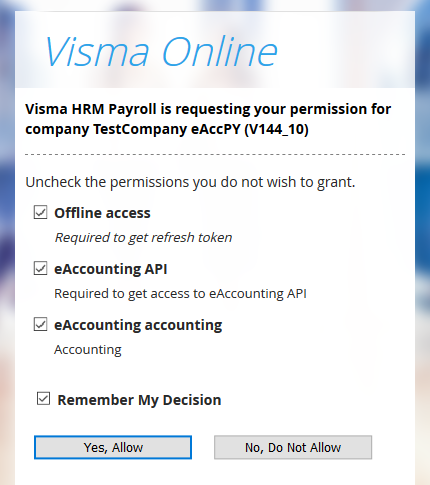Click the eAccounting API label text
The image size is (430, 485).
pos(111,269)
